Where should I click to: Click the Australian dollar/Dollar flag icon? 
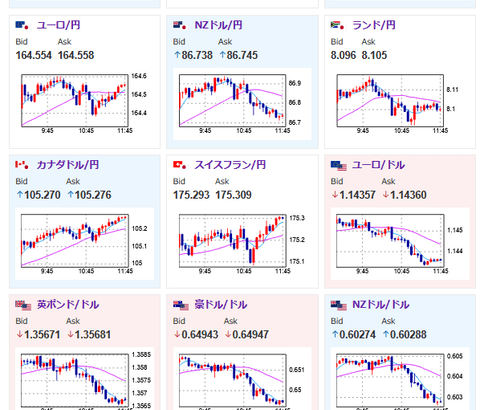pos(181,305)
